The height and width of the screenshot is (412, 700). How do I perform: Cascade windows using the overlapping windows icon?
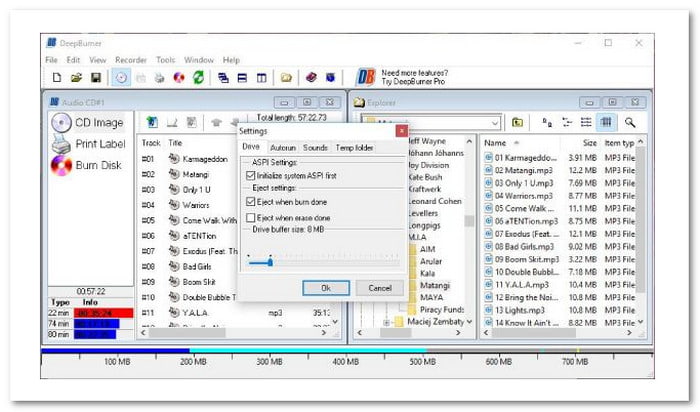coord(223,78)
